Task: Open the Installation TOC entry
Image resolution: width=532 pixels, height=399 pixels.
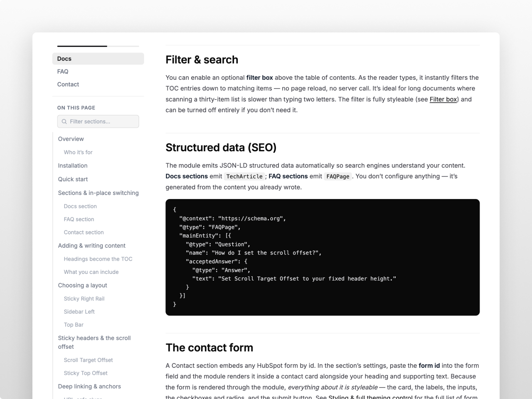Action: click(73, 165)
